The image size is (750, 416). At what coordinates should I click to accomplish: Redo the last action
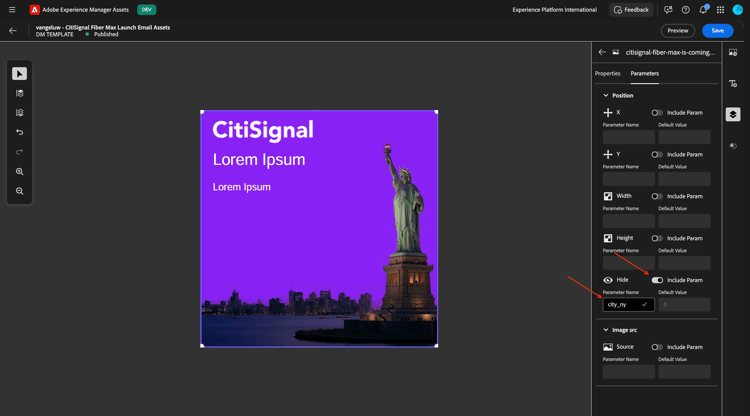[20, 152]
